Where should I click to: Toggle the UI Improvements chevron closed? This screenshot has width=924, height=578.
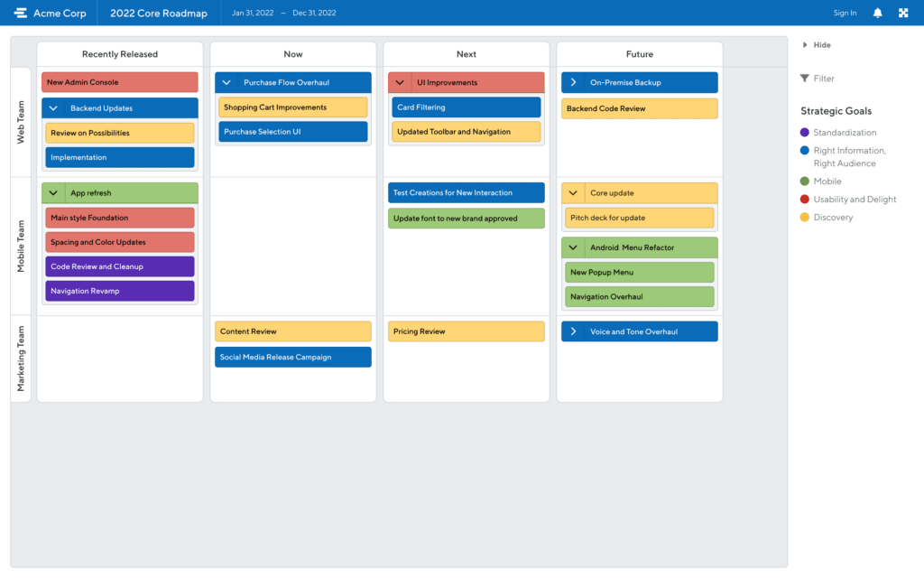click(x=400, y=81)
